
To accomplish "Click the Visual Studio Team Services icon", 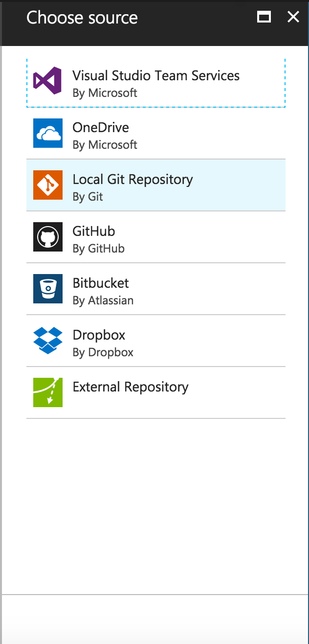I will pos(47,81).
